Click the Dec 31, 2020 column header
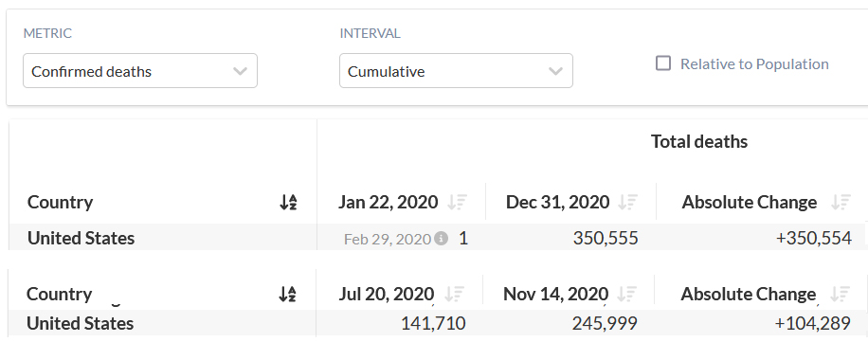868x342 pixels. [x=557, y=203]
